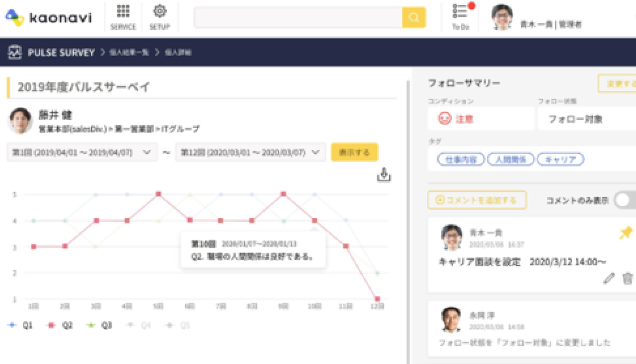Click the pin icon on 青木一貴's comment
The height and width of the screenshot is (364, 636).
pos(626,232)
